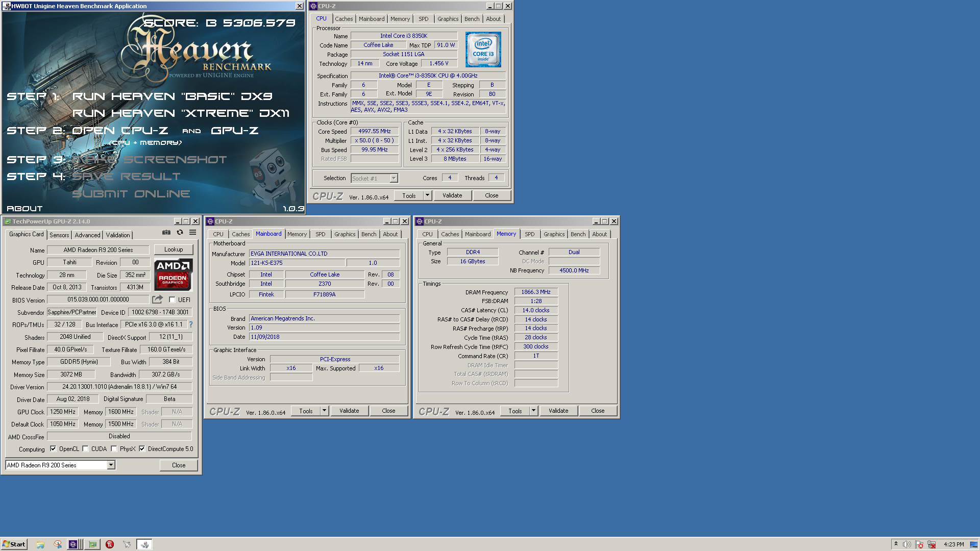
Task: Click the AMD Radeon logo in GPU-Z
Action: [173, 274]
